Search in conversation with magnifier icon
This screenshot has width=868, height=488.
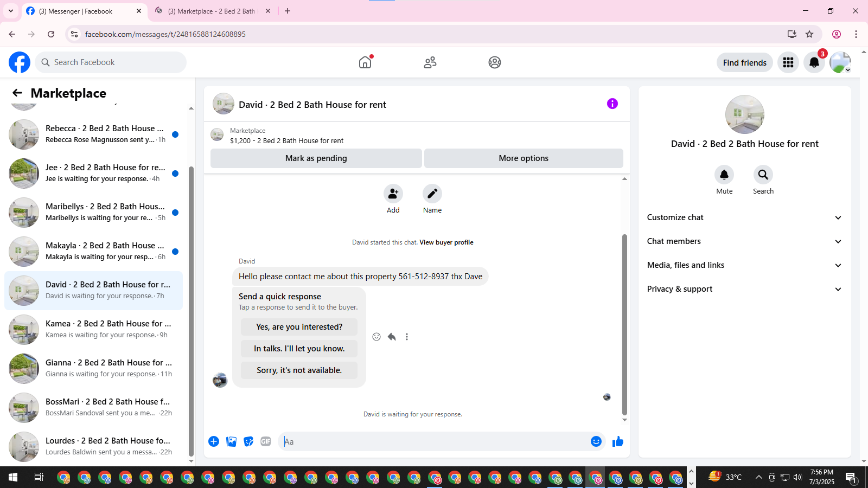pos(763,175)
